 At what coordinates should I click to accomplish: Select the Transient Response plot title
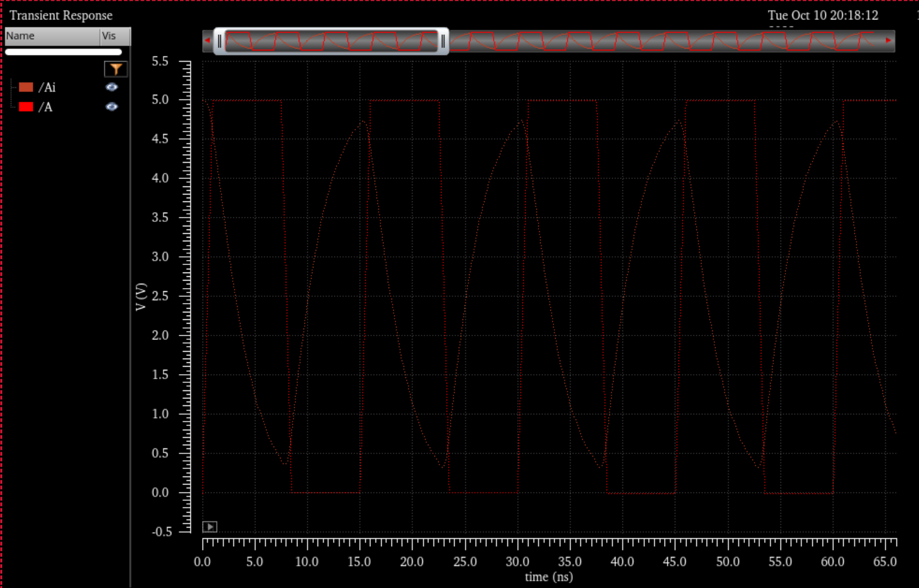click(x=61, y=15)
